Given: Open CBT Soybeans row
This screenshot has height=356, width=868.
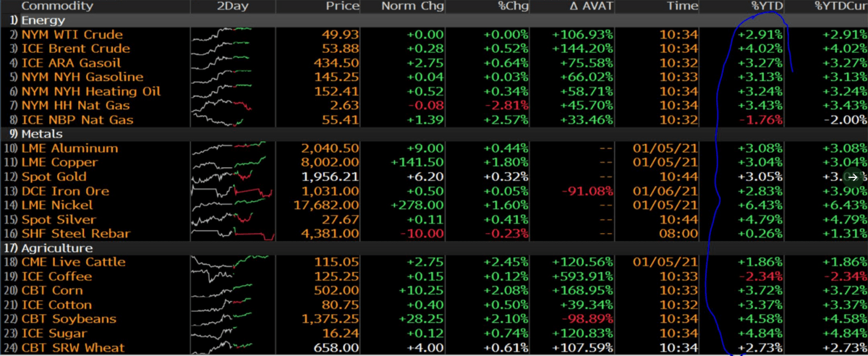Looking at the screenshot, I should pos(69,318).
